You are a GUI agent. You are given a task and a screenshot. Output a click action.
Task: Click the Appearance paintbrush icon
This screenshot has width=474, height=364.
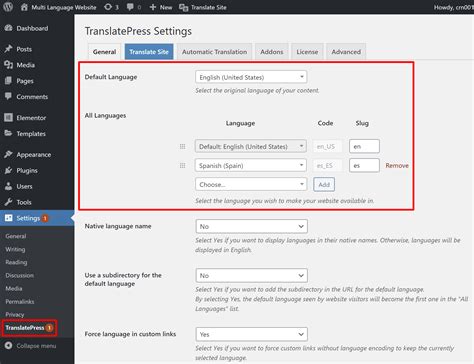coord(9,154)
